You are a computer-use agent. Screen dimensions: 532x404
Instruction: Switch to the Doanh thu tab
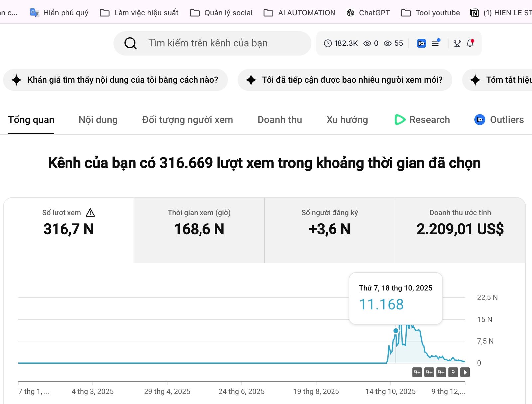click(280, 120)
